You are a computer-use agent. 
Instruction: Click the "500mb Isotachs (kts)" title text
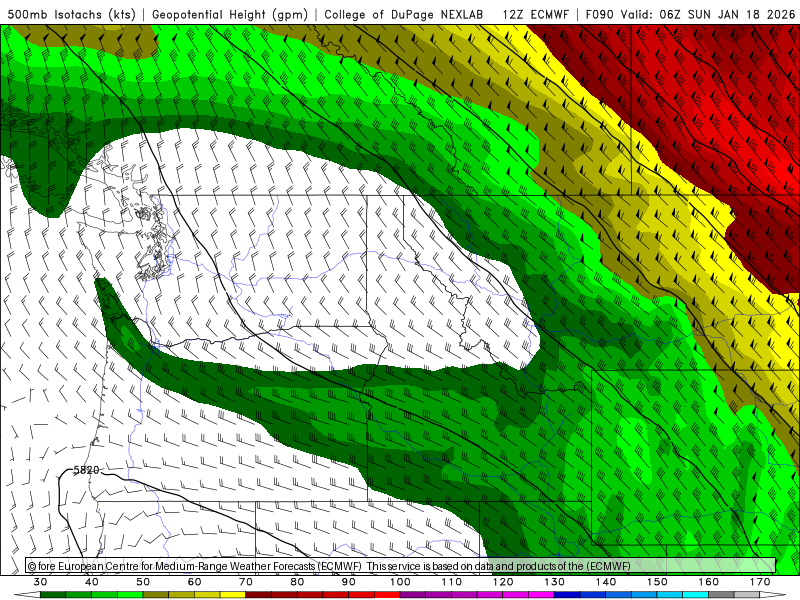(71, 14)
